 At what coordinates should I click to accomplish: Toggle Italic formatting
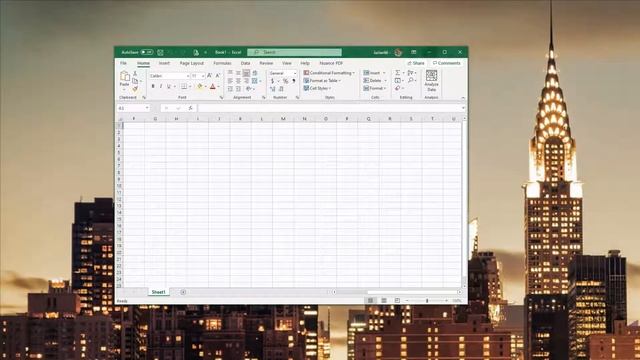point(161,87)
